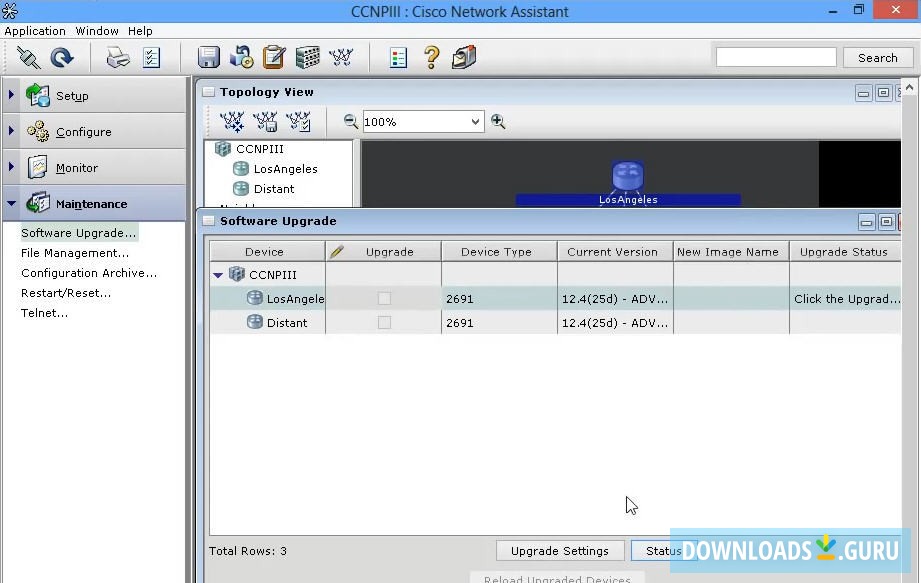Open the Help menu
921x583 pixels.
coord(140,31)
